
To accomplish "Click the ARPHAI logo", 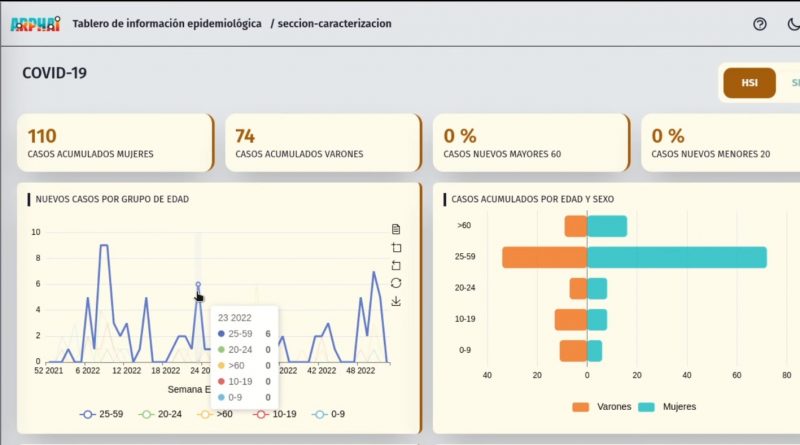I will (x=35, y=23).
